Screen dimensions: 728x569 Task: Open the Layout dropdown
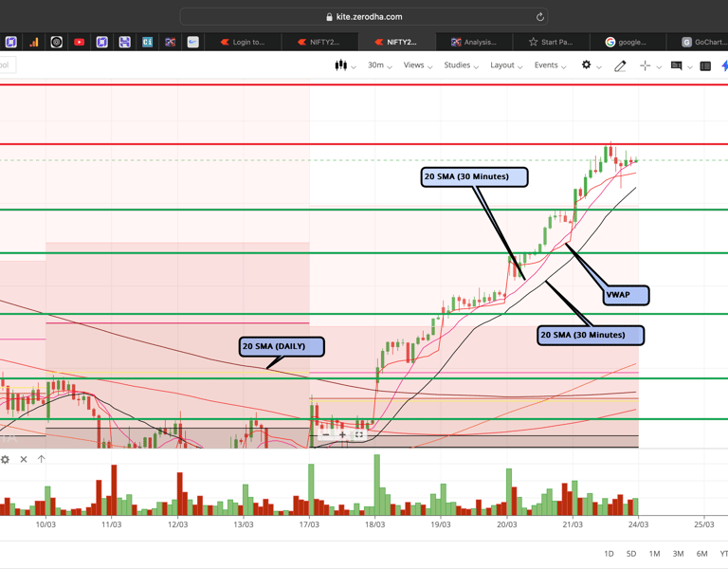pyautogui.click(x=506, y=65)
